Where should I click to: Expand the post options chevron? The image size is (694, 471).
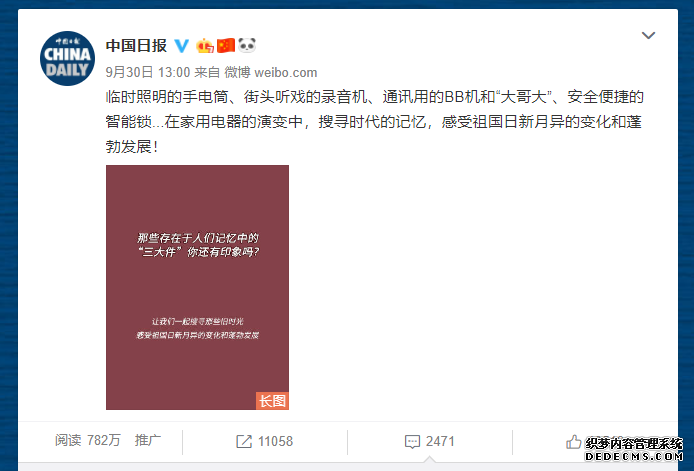click(648, 35)
